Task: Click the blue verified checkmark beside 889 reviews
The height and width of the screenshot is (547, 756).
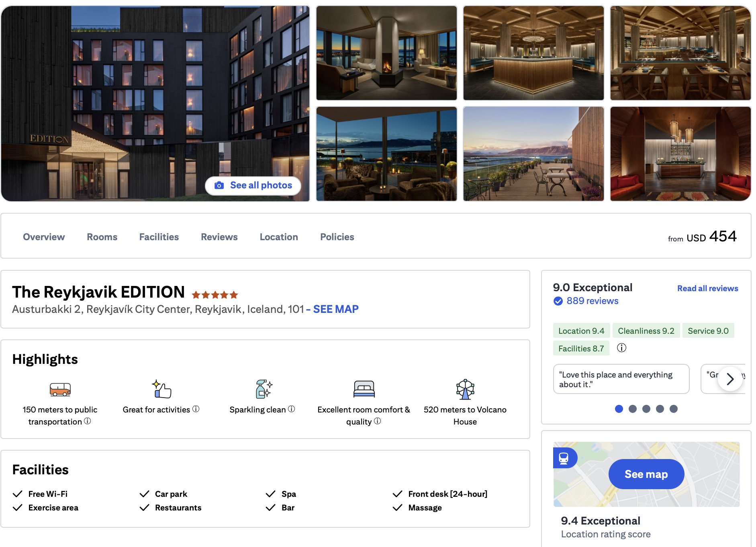Action: tap(558, 301)
